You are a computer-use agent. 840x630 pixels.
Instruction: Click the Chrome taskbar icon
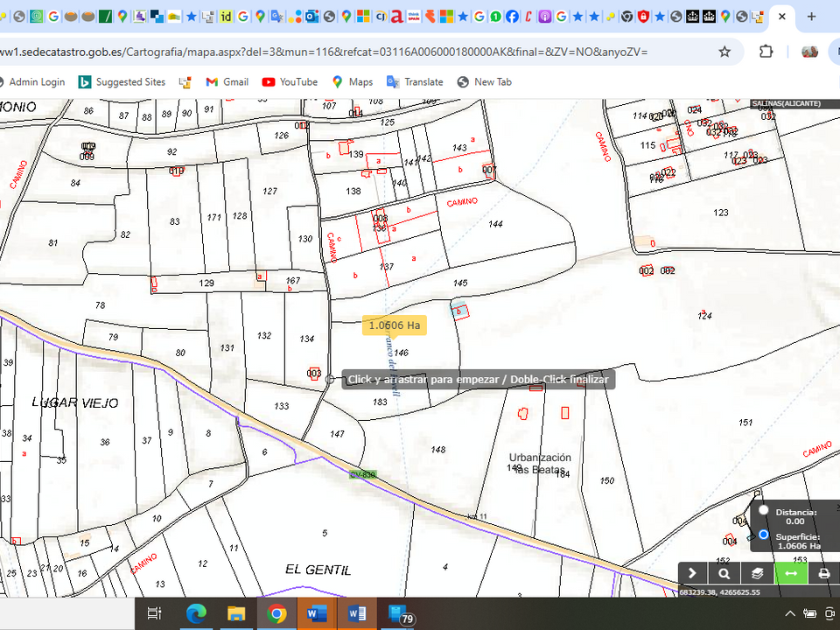[276, 614]
